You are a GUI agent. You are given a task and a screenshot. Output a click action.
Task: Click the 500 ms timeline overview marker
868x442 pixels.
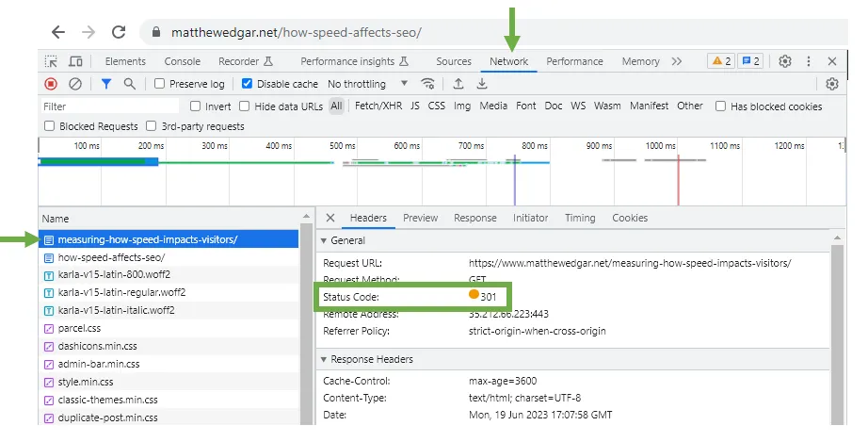343,146
